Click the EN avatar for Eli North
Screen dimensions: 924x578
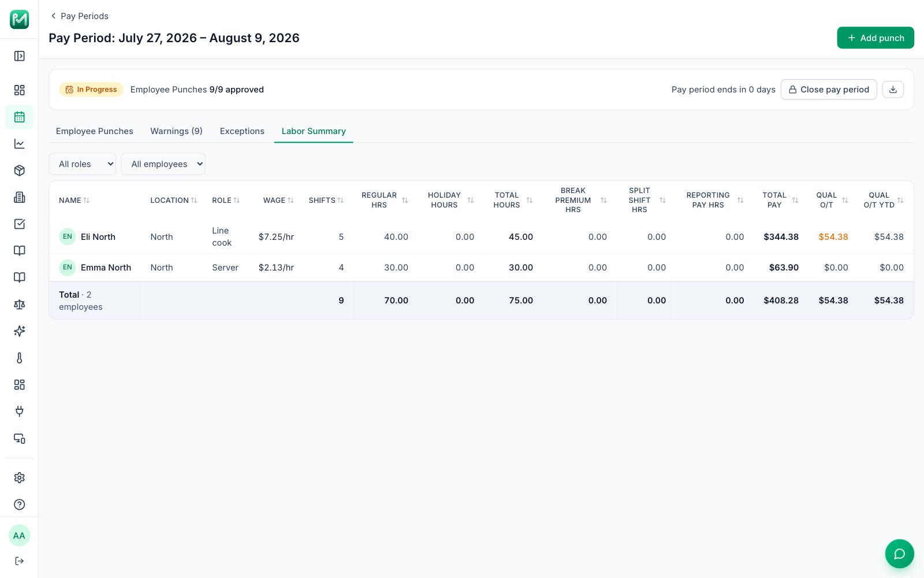(68, 237)
